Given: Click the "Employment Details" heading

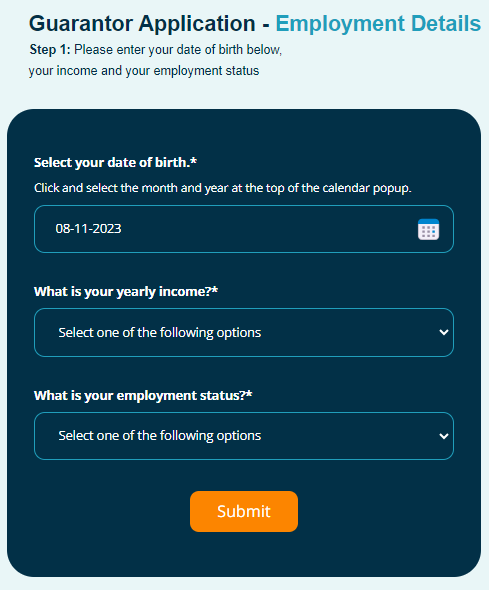Looking at the screenshot, I should tap(378, 23).
